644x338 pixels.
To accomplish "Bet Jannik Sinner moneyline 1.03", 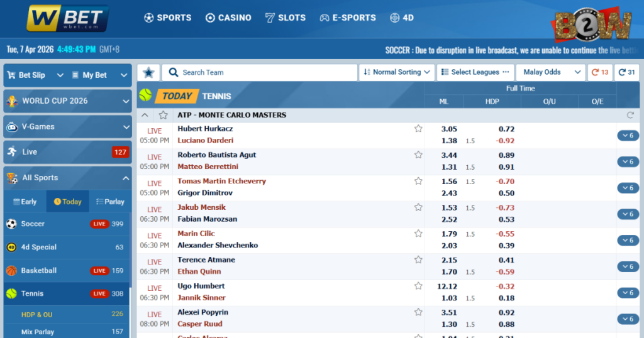I will [449, 298].
